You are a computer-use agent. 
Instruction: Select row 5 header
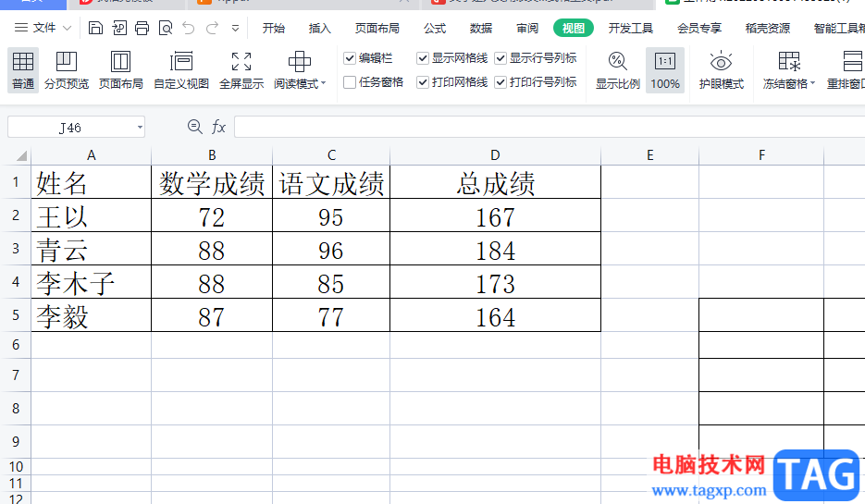16,314
